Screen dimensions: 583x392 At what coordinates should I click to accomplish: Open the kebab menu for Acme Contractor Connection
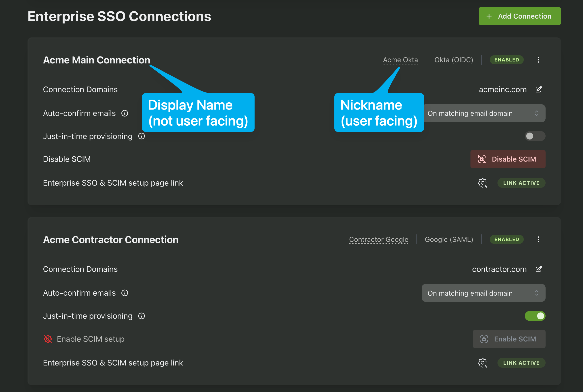point(538,239)
